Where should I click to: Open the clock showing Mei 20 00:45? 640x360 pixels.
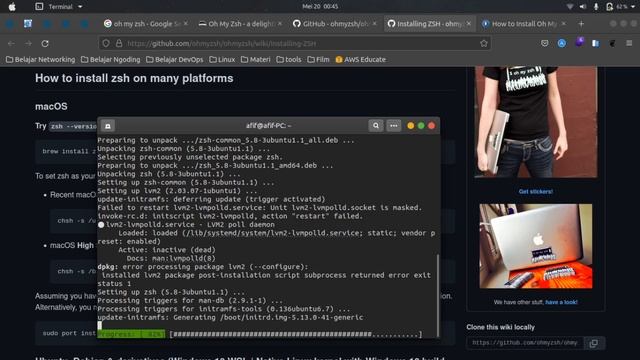(320, 7)
